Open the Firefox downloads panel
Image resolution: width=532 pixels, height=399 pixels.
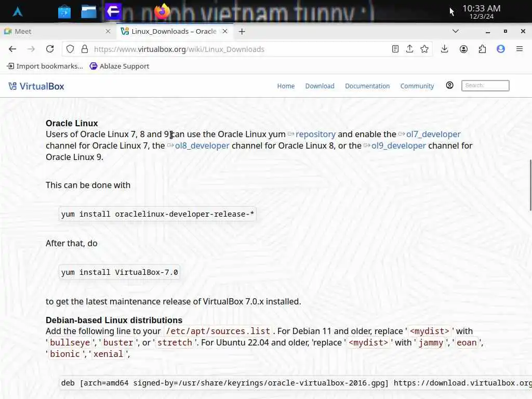[x=445, y=49]
